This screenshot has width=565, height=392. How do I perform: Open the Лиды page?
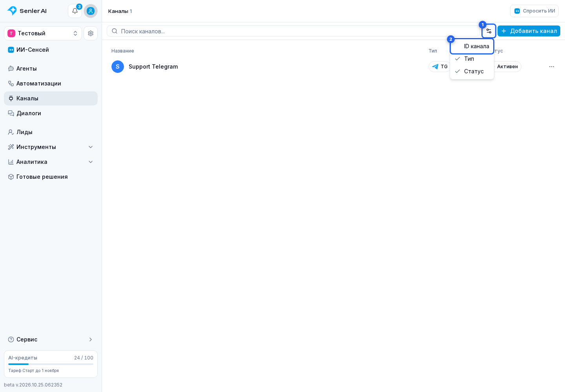51,132
